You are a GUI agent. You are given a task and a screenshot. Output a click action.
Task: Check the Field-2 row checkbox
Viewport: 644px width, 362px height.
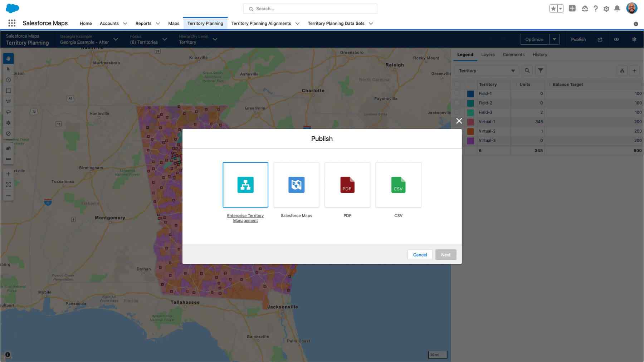tap(457, 103)
